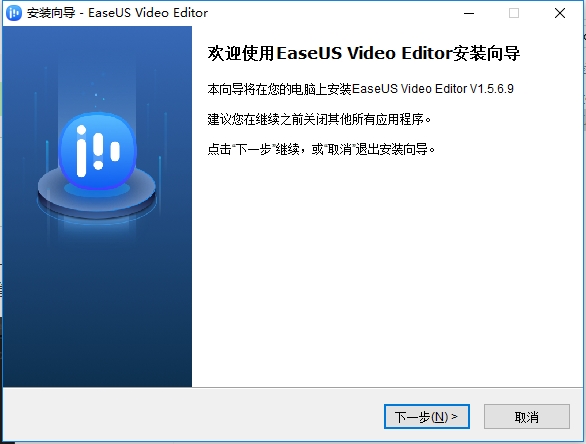This screenshot has height=444, width=586.
Task: Click 取消 to cancel the installation
Action: (527, 416)
